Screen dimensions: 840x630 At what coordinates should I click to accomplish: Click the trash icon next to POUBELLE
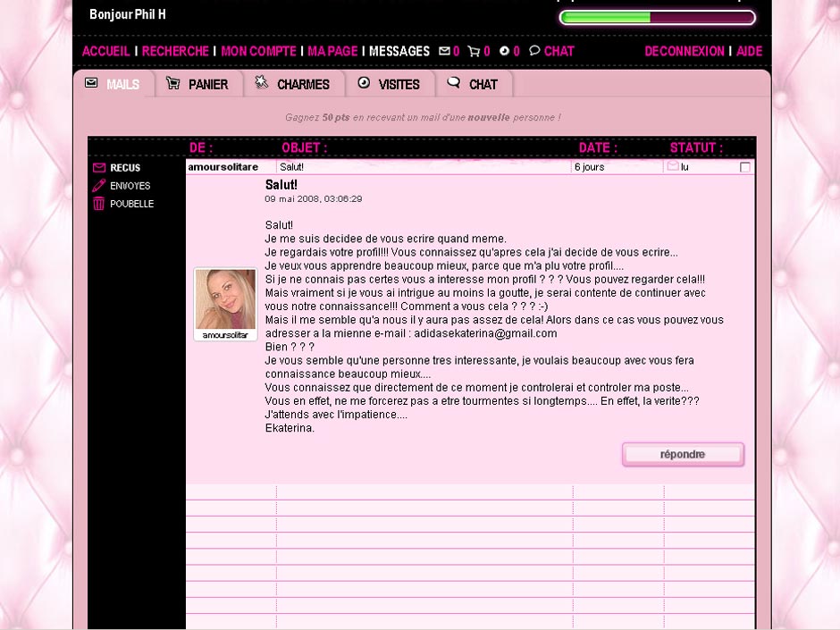tap(98, 204)
